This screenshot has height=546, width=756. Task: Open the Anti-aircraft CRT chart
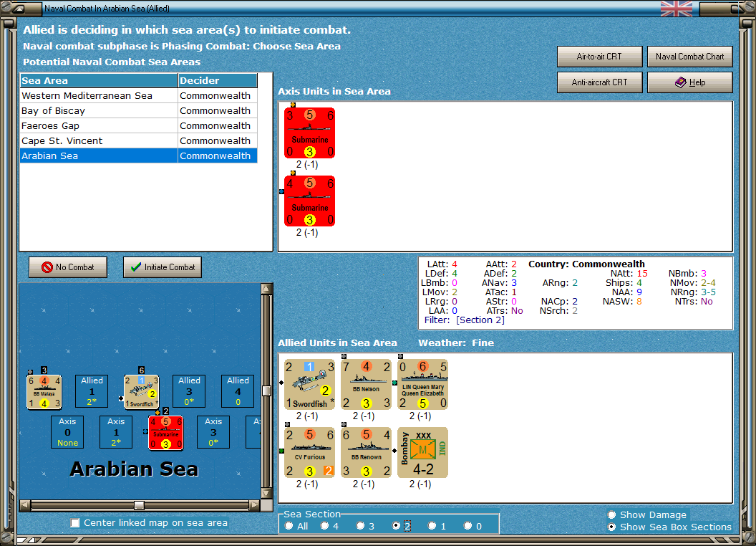pos(599,82)
